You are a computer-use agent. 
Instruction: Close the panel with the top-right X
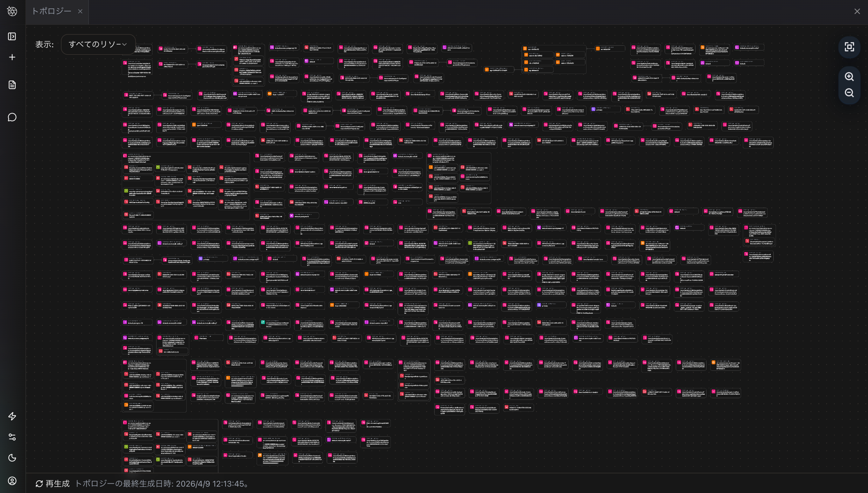[x=857, y=12]
